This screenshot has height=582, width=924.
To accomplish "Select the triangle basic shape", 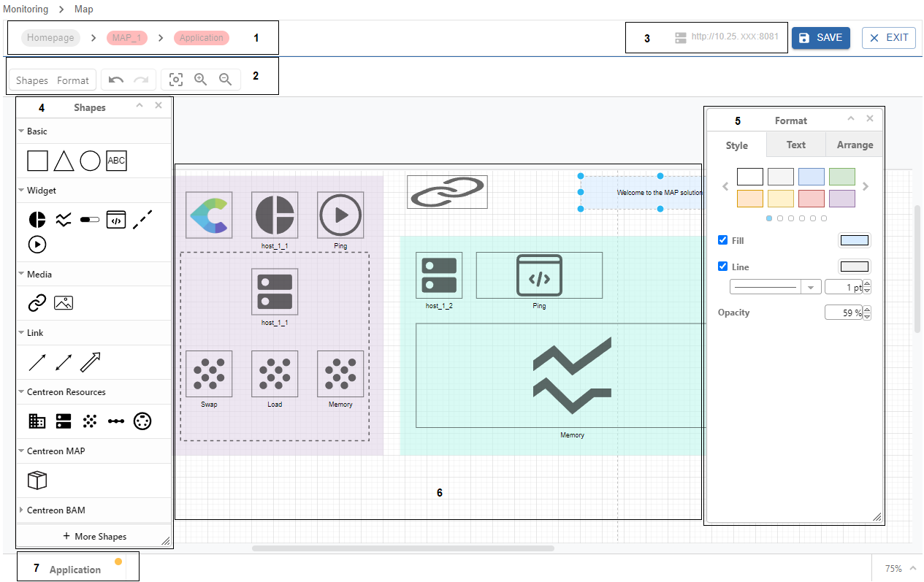I will coord(64,161).
